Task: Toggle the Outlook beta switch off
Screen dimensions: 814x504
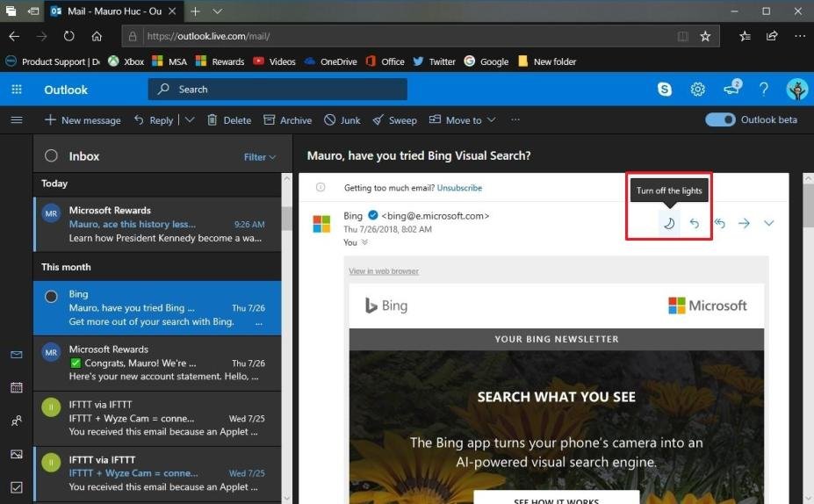Action: pos(720,120)
